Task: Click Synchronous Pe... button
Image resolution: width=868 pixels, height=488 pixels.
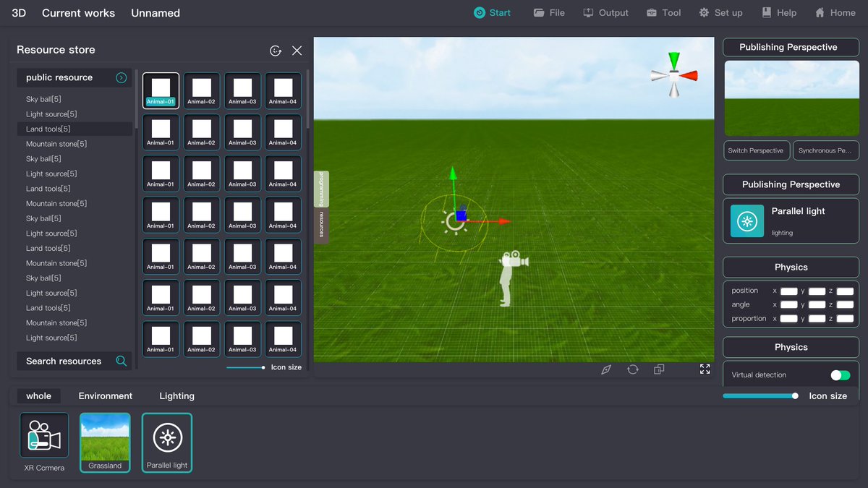Action: pyautogui.click(x=826, y=150)
